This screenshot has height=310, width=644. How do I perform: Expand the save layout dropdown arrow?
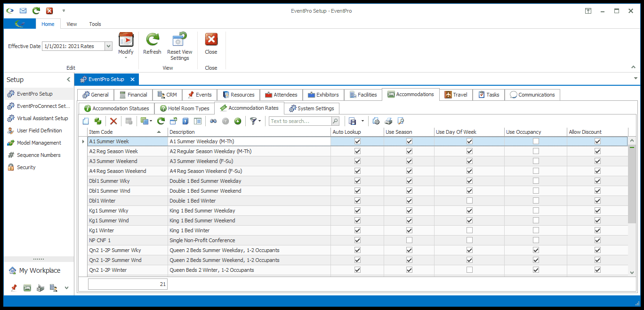point(362,121)
